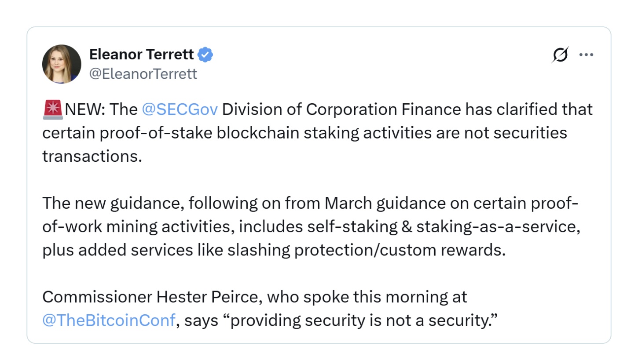Click the Eleanor Terrett display name

141,55
